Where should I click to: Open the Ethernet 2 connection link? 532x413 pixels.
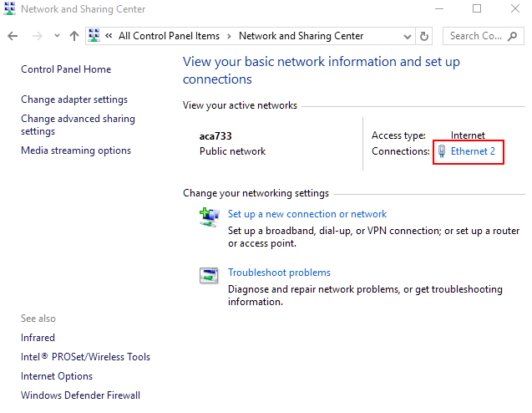pos(473,151)
